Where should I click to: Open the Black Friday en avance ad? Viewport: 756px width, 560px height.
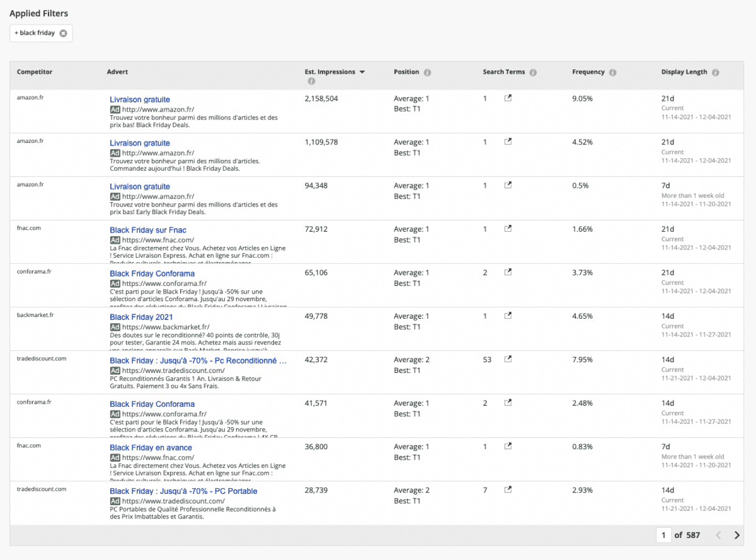coord(151,447)
